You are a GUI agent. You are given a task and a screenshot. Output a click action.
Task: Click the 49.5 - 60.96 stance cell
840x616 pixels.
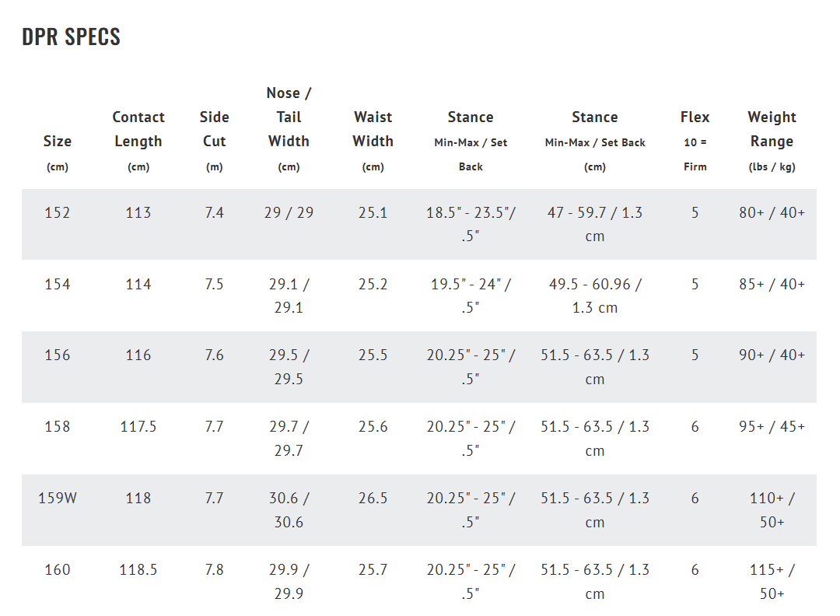[x=595, y=296]
